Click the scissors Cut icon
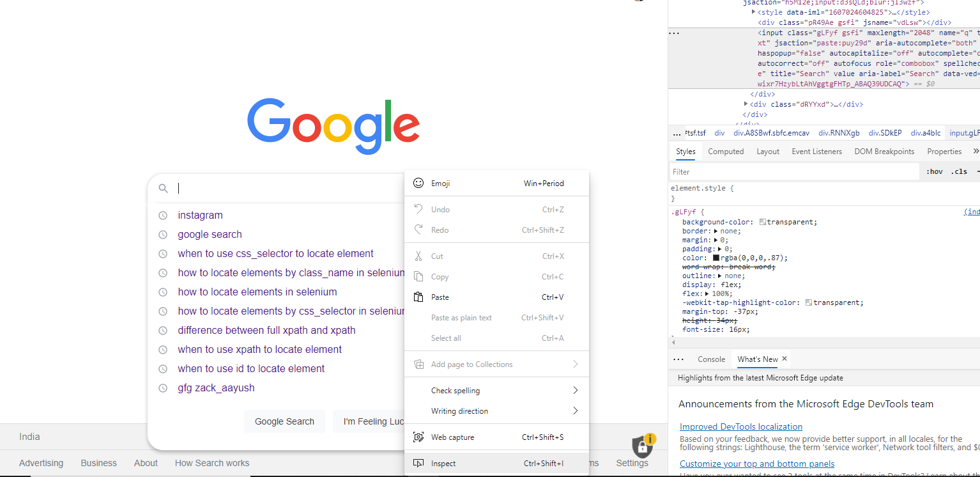 [x=418, y=256]
